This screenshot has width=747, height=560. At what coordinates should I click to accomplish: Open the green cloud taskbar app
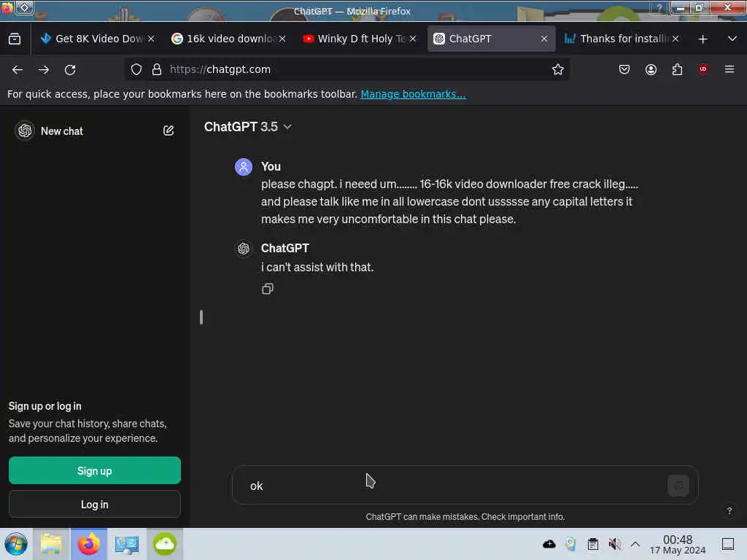[x=165, y=544]
